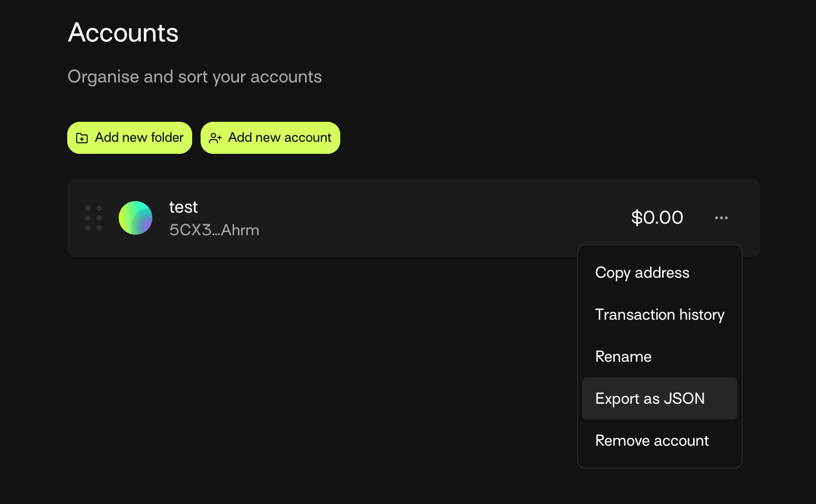Click the person-plus icon on Add new account
The width and height of the screenshot is (816, 504).
pos(215,138)
